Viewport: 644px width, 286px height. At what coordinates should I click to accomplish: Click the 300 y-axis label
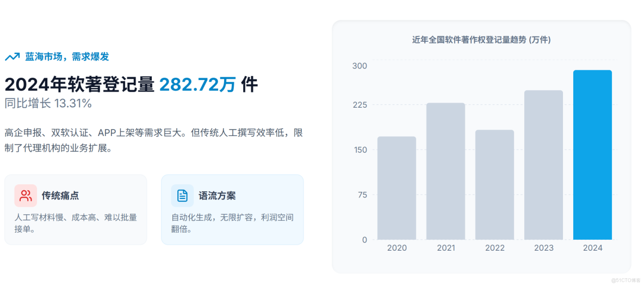(x=360, y=66)
